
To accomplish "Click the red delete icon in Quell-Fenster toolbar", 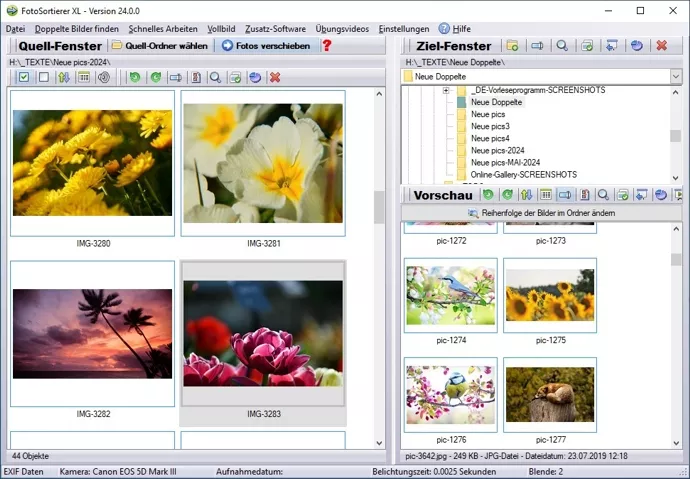I will point(275,78).
